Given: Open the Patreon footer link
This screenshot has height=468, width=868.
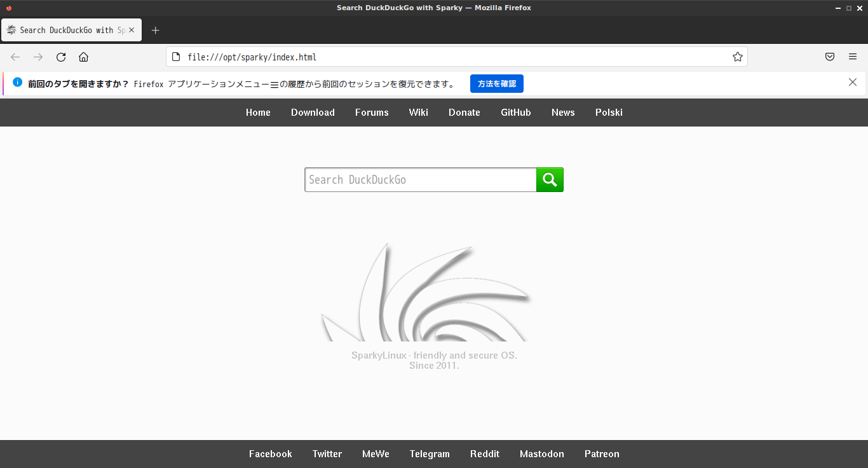Looking at the screenshot, I should 602,454.
